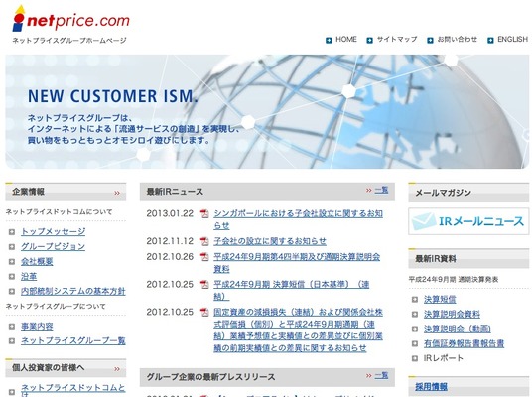
Task: Click the NEW CUSTOMER ISM banner image
Action: 267,111
